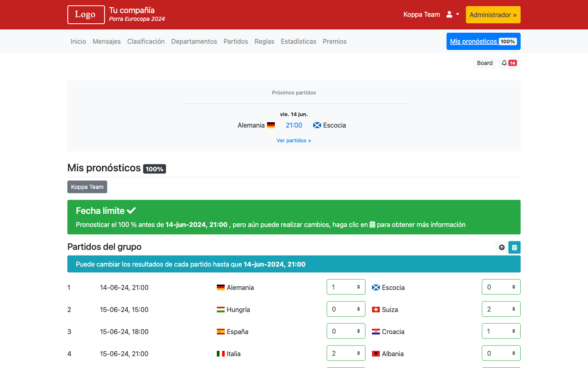
Task: Open Reglas menu item
Action: 264,41
